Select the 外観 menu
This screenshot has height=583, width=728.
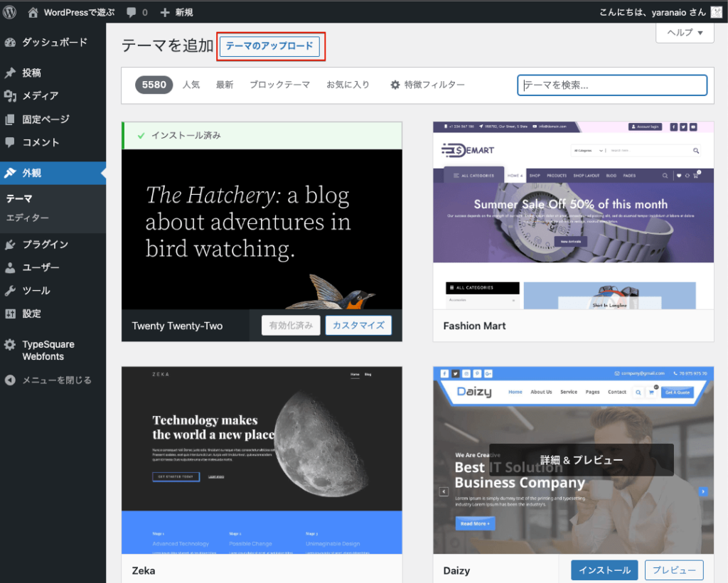tap(53, 173)
